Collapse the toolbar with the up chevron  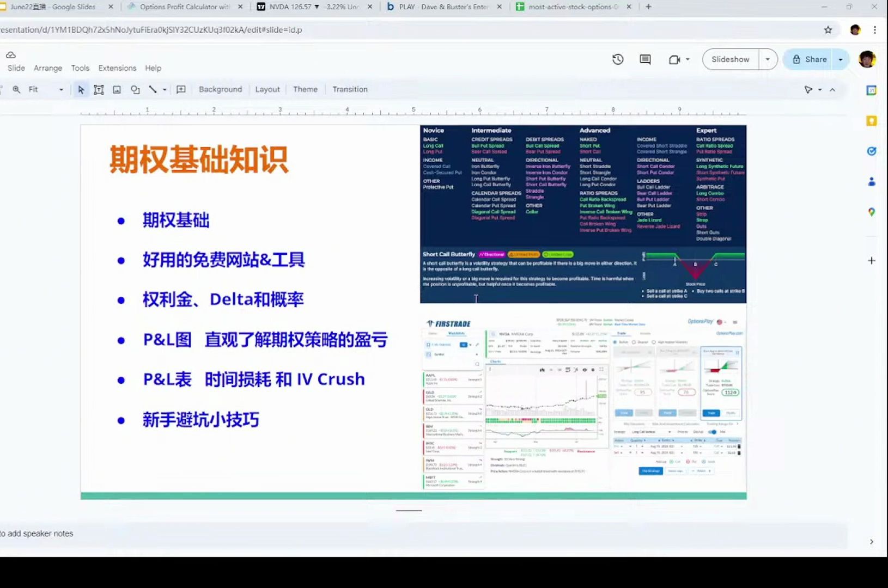pyautogui.click(x=833, y=89)
